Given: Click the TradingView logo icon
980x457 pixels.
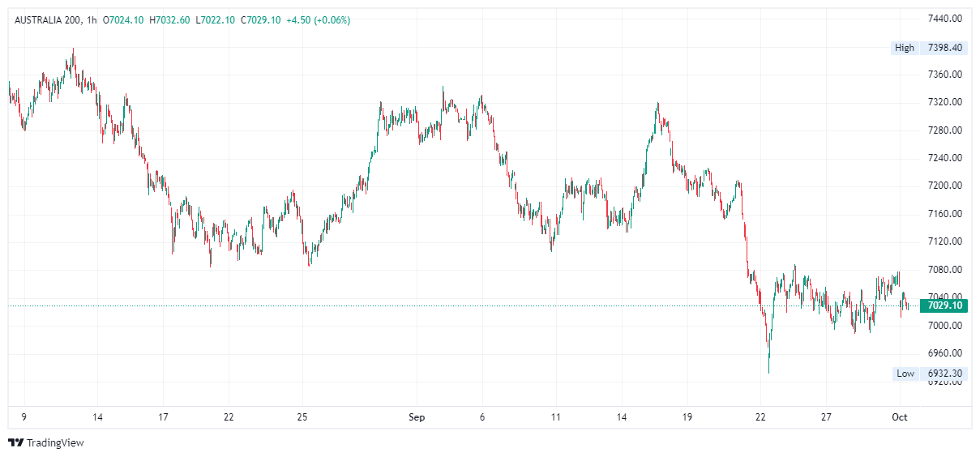Looking at the screenshot, I should pos(15,442).
